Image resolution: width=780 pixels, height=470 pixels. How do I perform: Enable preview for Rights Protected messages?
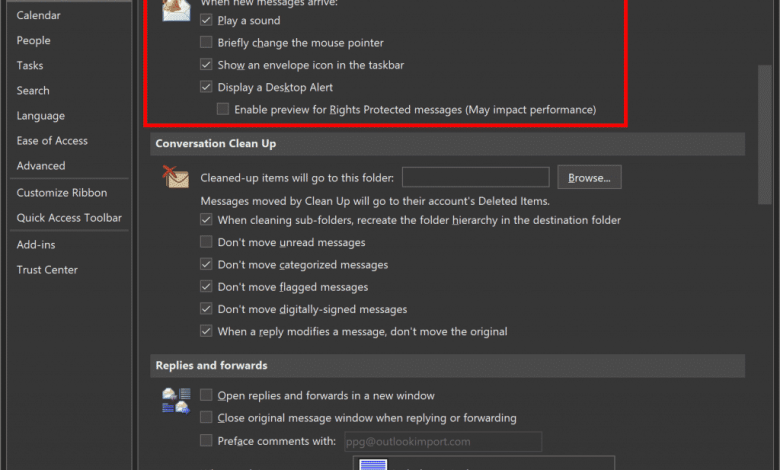pyautogui.click(x=223, y=109)
